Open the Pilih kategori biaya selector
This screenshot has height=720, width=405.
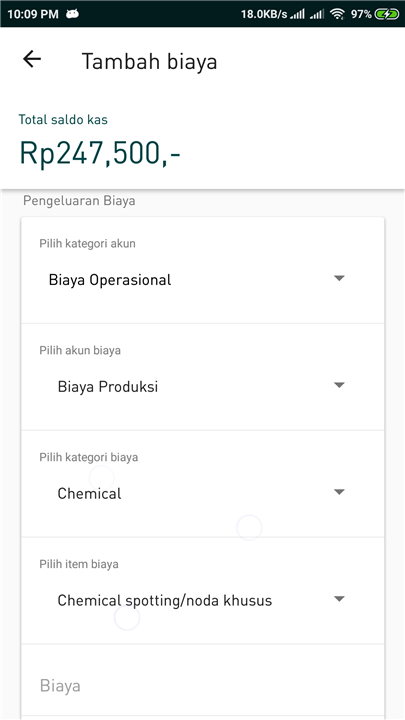[202, 484]
